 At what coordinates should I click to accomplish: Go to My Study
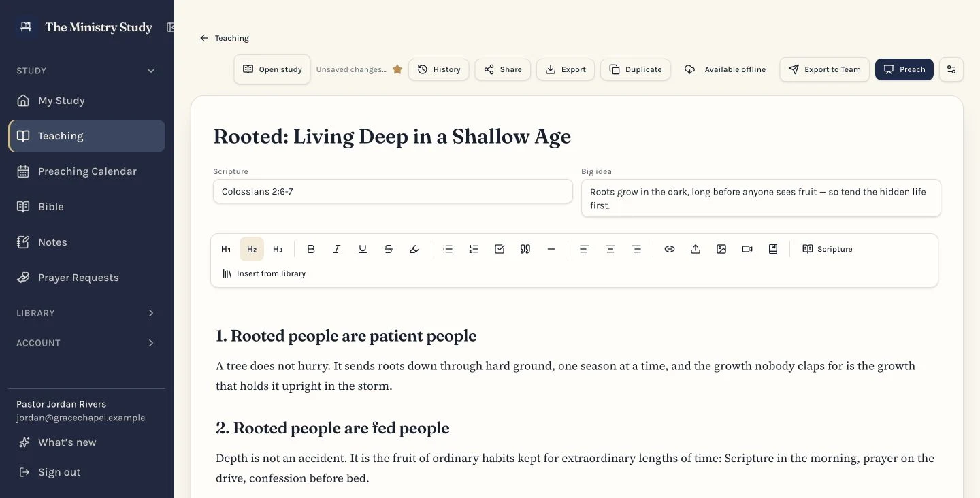click(x=87, y=101)
